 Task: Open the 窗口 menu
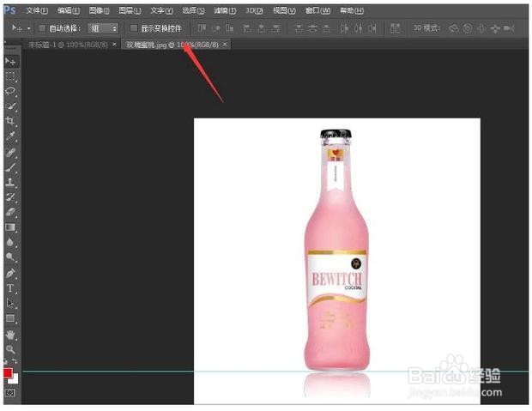[x=317, y=11]
